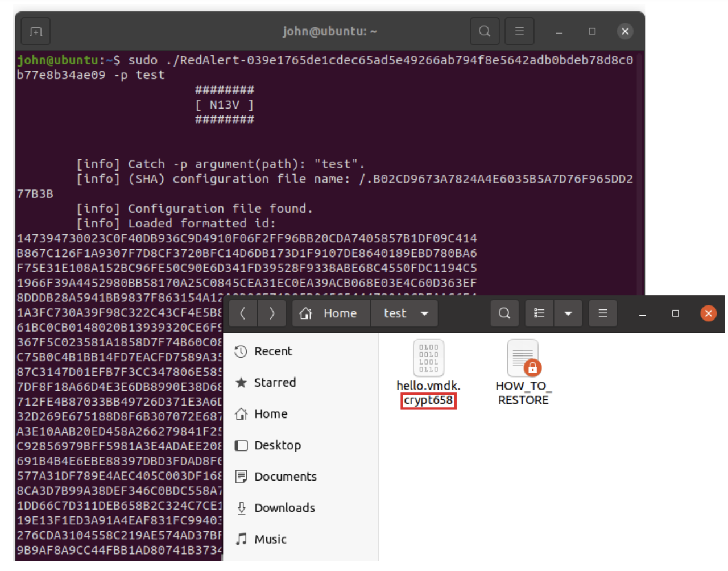
Task: Click the hex line starting 147394730023C0F4
Action: pyautogui.click(x=247, y=238)
